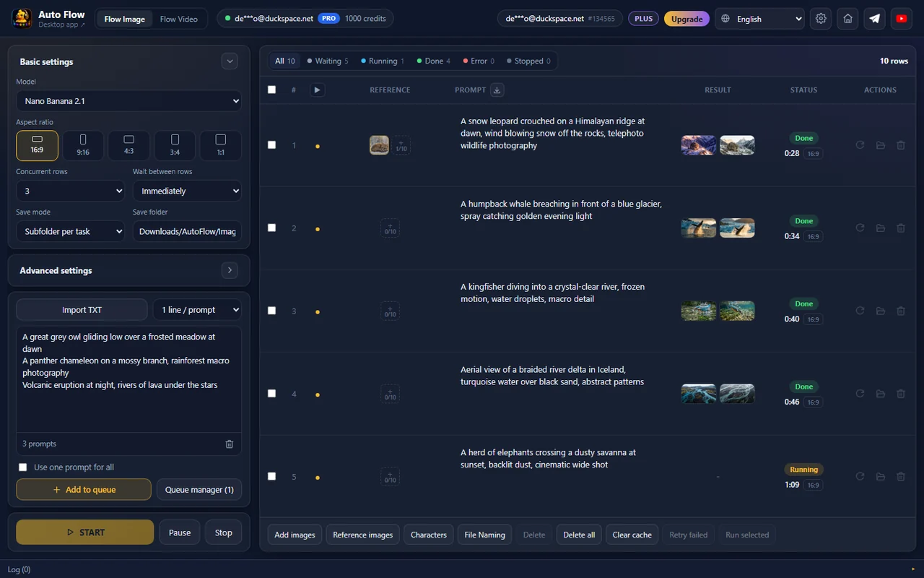
Task: Open the Concurrent rows dropdown
Action: coord(70,191)
